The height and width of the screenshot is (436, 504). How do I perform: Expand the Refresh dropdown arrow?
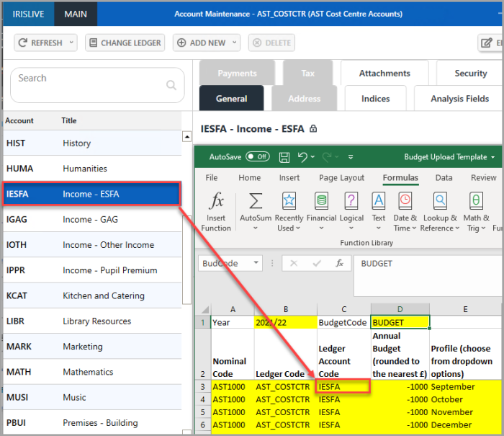pyautogui.click(x=71, y=43)
